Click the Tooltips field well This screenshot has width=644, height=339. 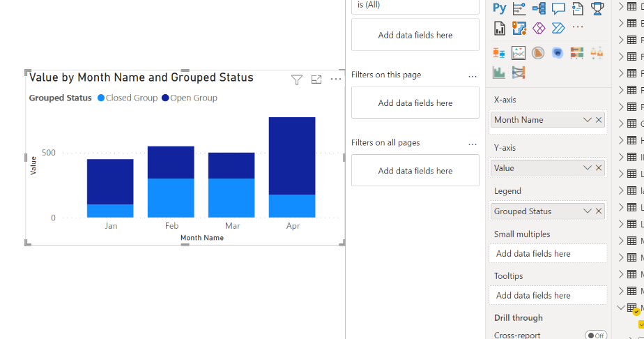click(548, 296)
